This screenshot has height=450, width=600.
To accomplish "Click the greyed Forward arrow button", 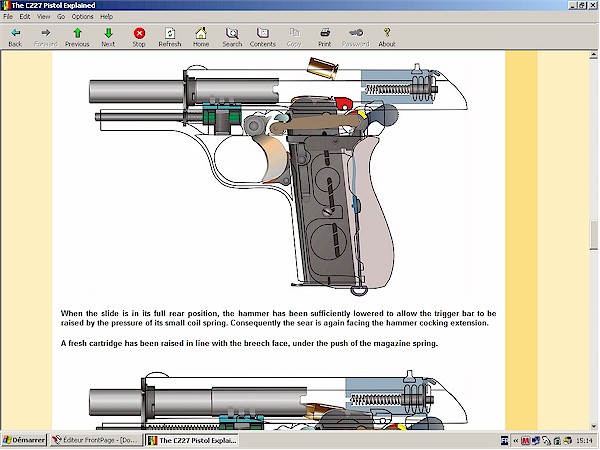I will coord(46,38).
